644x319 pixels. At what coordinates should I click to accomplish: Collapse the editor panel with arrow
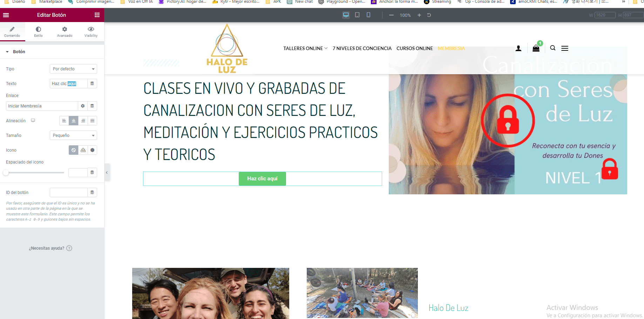(x=107, y=173)
